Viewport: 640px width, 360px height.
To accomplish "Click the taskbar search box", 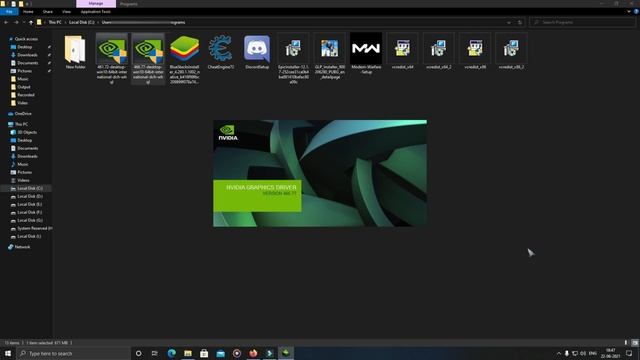I will point(73,353).
